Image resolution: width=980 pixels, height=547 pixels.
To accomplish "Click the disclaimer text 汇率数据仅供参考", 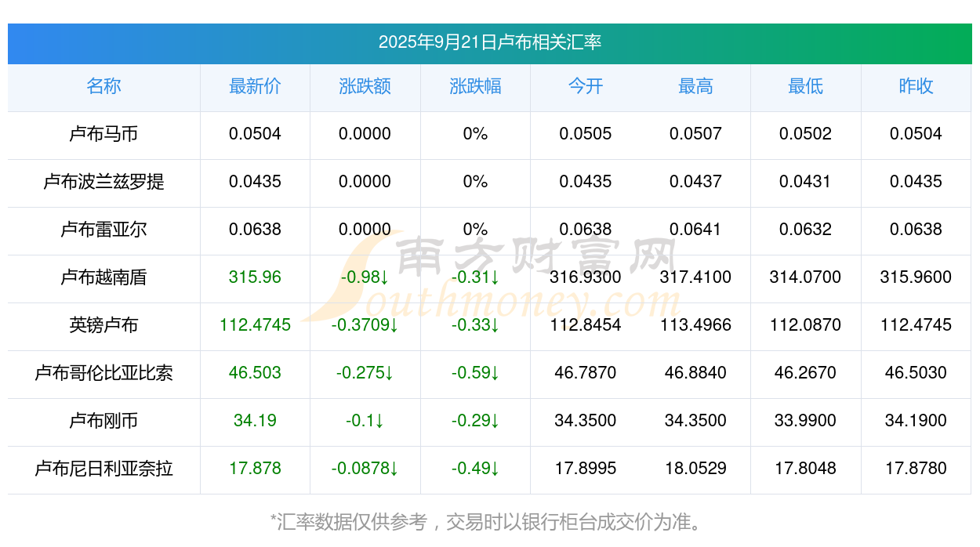I will click(352, 522).
